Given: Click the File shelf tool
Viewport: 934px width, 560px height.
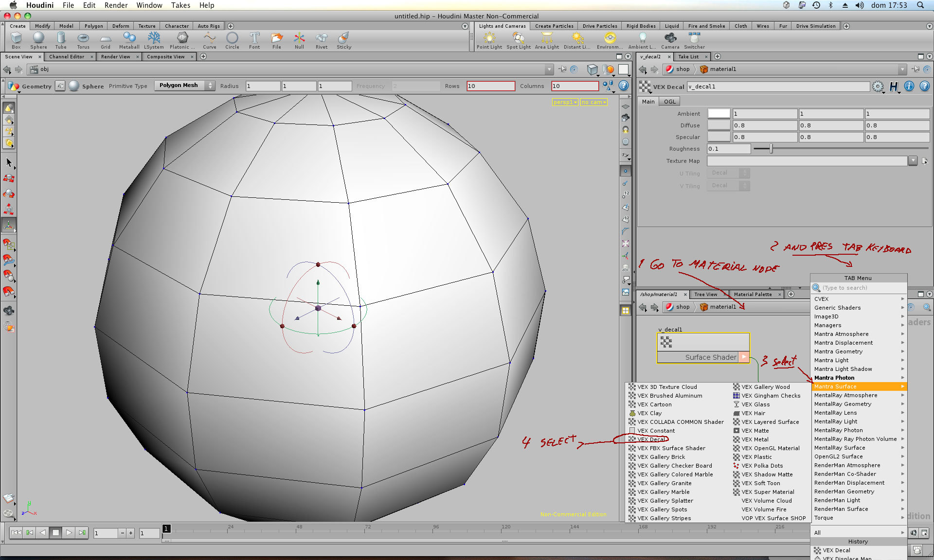Looking at the screenshot, I should pyautogui.click(x=276, y=40).
